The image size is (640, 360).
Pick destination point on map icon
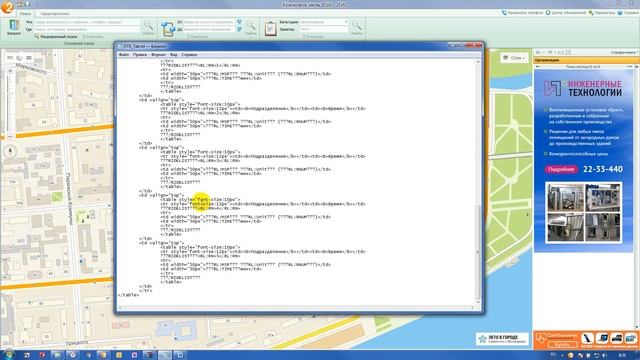239,29
